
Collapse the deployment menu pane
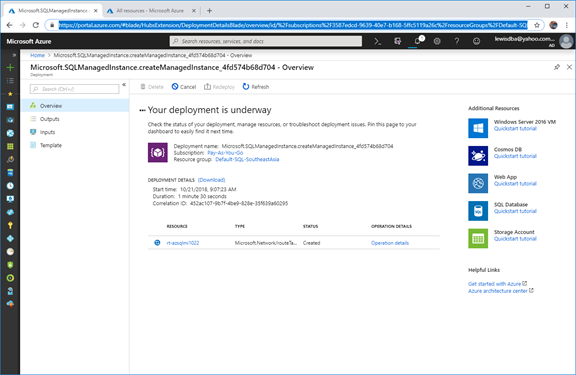click(124, 84)
